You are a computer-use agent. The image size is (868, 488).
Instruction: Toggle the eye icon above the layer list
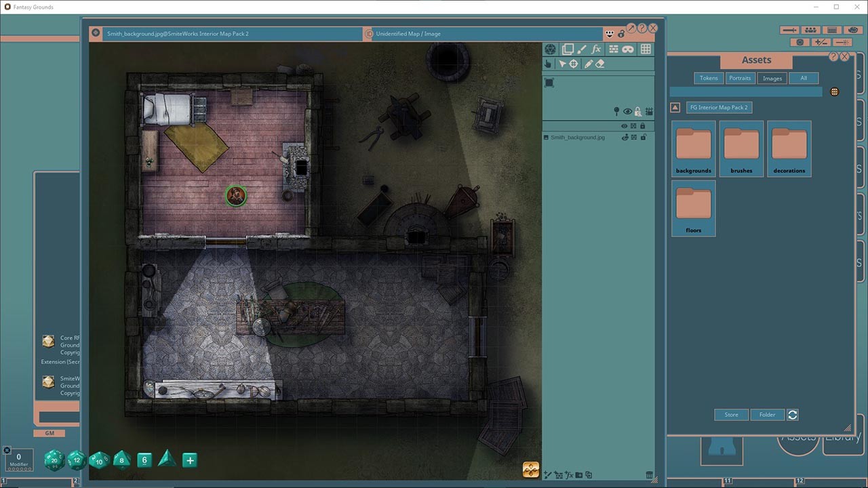click(x=627, y=111)
